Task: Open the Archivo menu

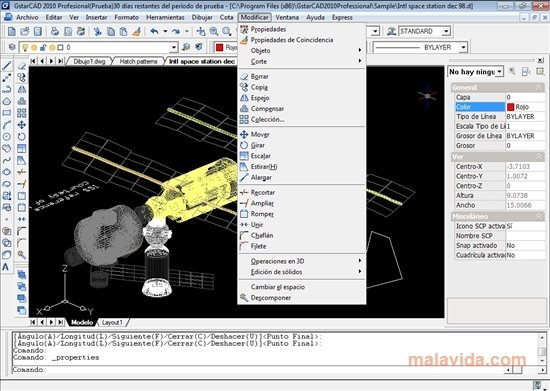Action: (27, 17)
